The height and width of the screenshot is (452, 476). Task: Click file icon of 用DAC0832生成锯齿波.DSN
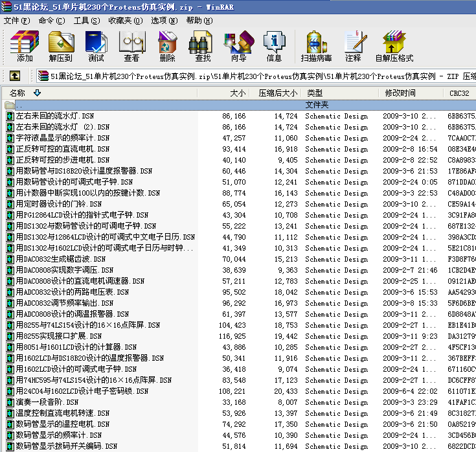(x=10, y=259)
